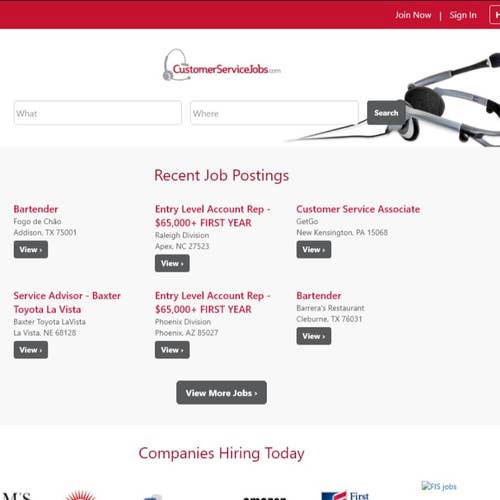The image size is (500, 500).
Task: View the Barrera's Restaurant Bartender job
Action: (314, 336)
